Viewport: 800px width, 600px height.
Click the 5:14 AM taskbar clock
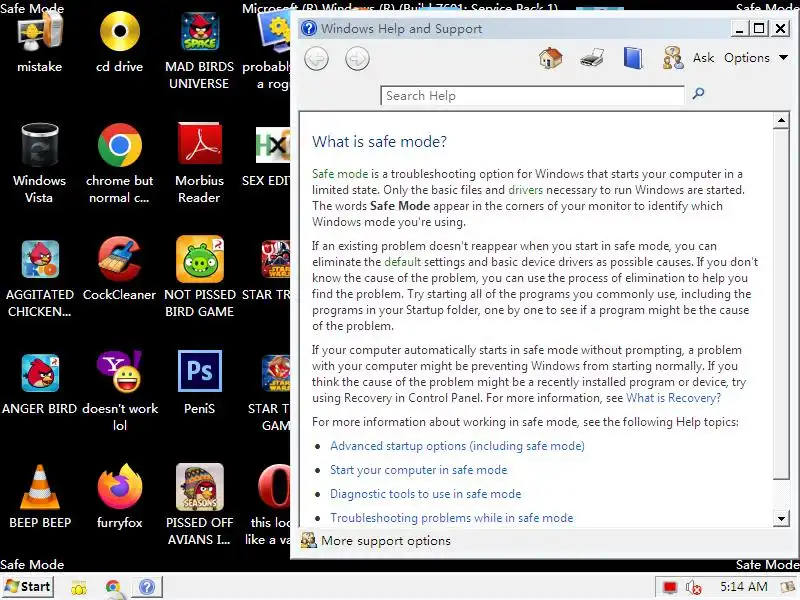pyautogui.click(x=743, y=587)
